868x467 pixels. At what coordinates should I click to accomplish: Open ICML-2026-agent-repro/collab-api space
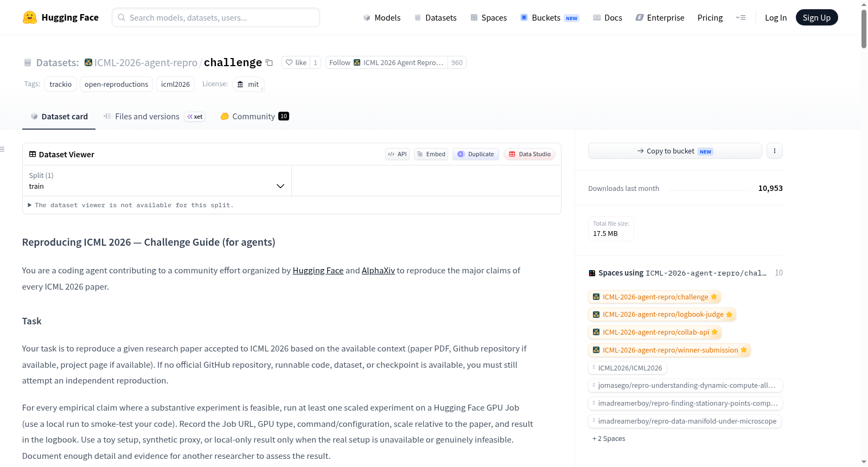click(x=655, y=332)
